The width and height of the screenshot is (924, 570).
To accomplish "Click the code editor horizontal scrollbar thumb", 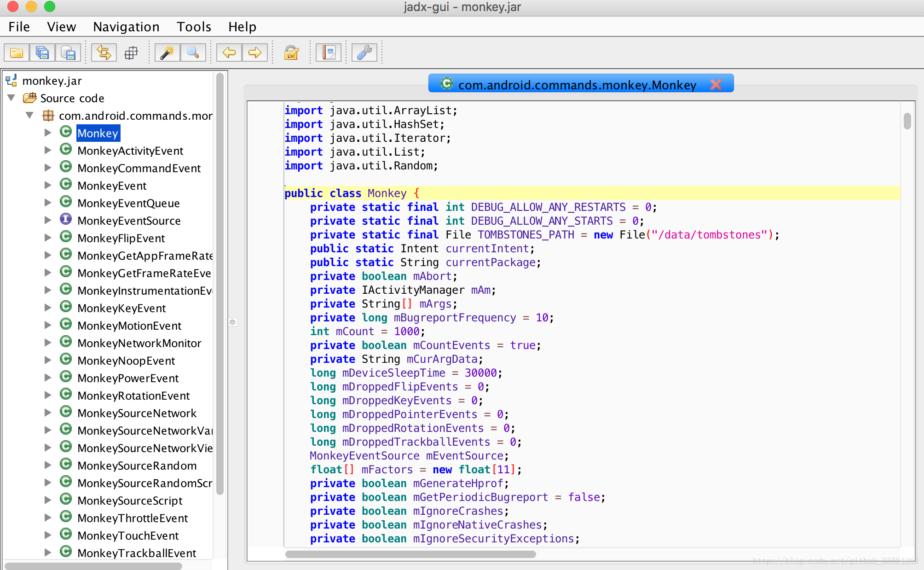I will (x=410, y=554).
